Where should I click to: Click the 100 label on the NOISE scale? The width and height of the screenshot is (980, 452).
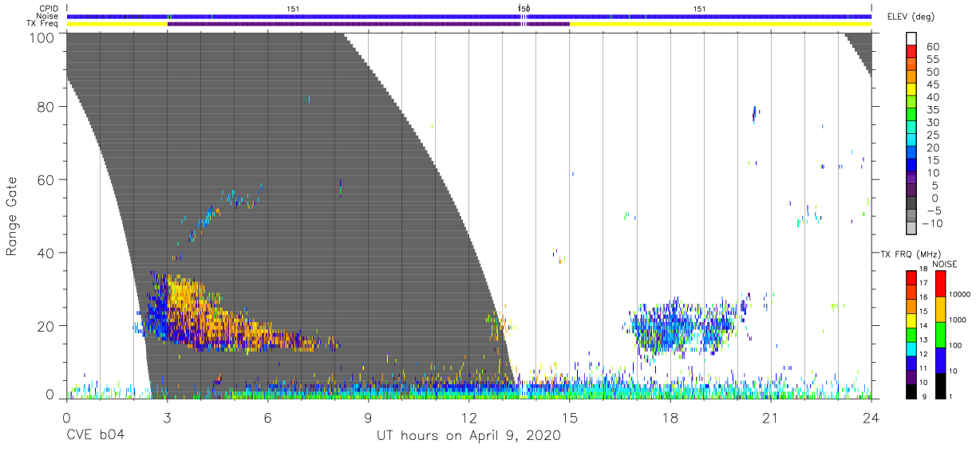coord(956,345)
